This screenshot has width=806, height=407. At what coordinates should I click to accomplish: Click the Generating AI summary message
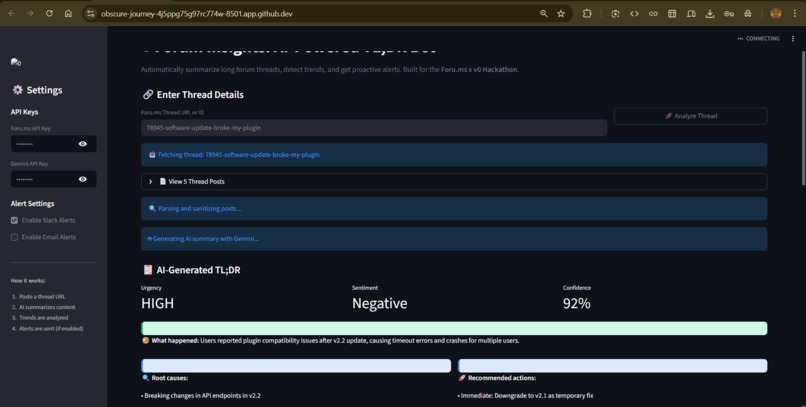click(x=454, y=239)
